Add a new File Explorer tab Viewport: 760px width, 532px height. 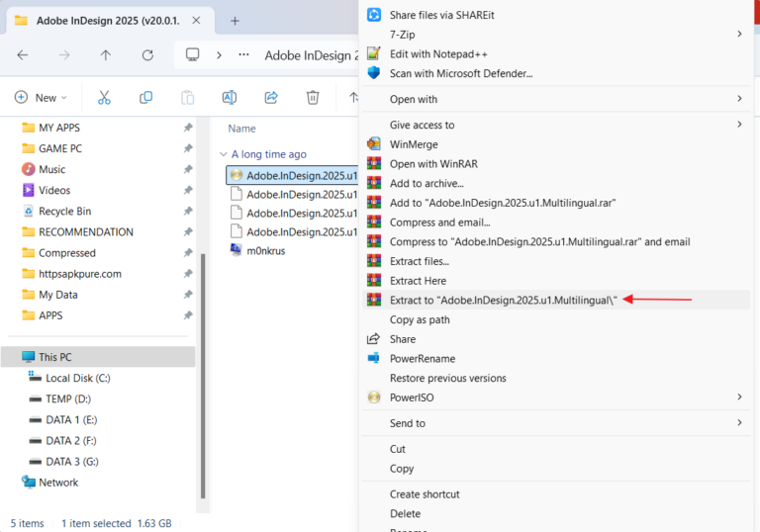pos(235,21)
